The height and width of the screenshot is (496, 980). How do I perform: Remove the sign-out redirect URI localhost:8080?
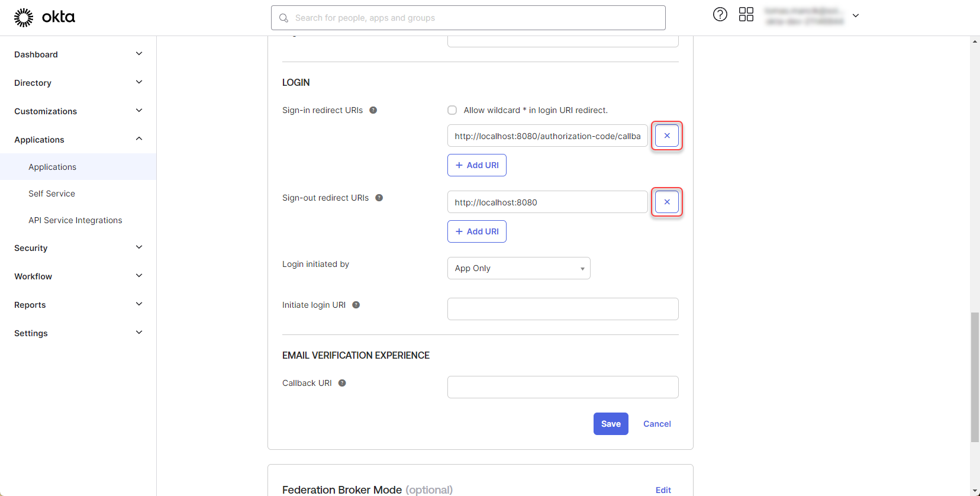(666, 202)
